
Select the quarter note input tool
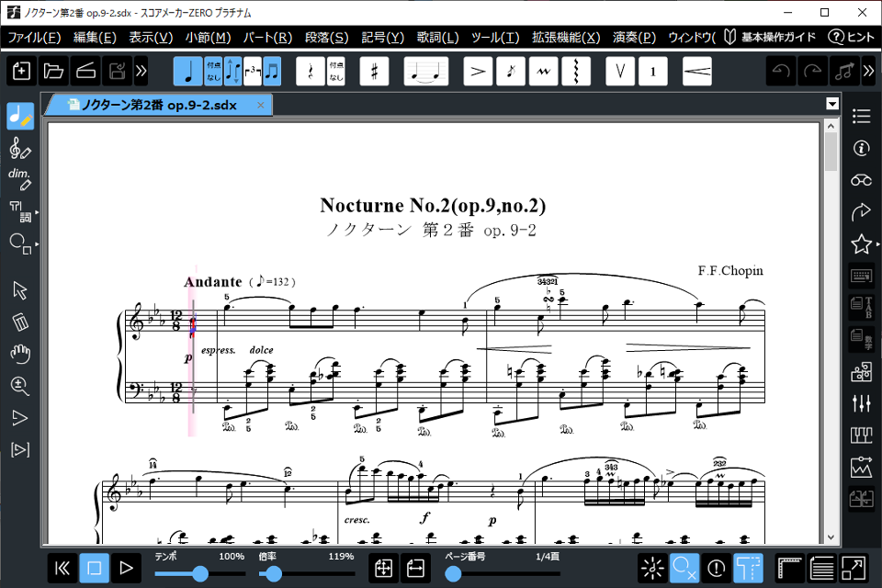(189, 71)
